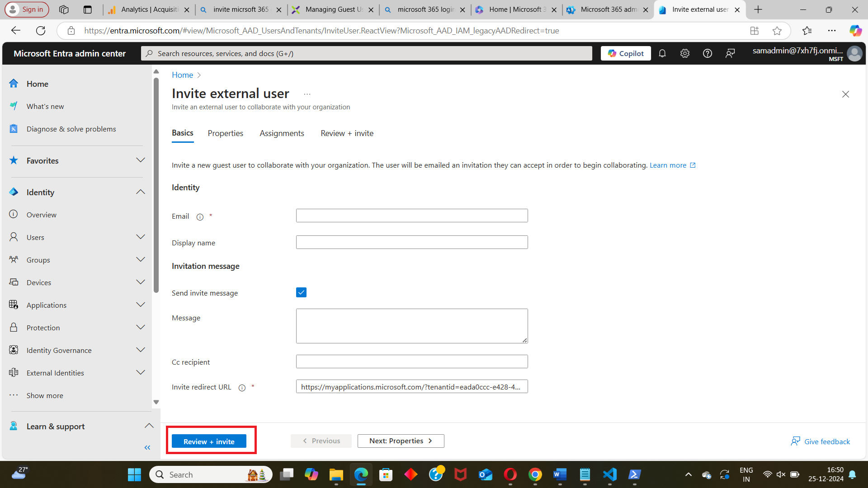Open the Copilot button in header
Screen dimensions: 868x488
click(626, 53)
